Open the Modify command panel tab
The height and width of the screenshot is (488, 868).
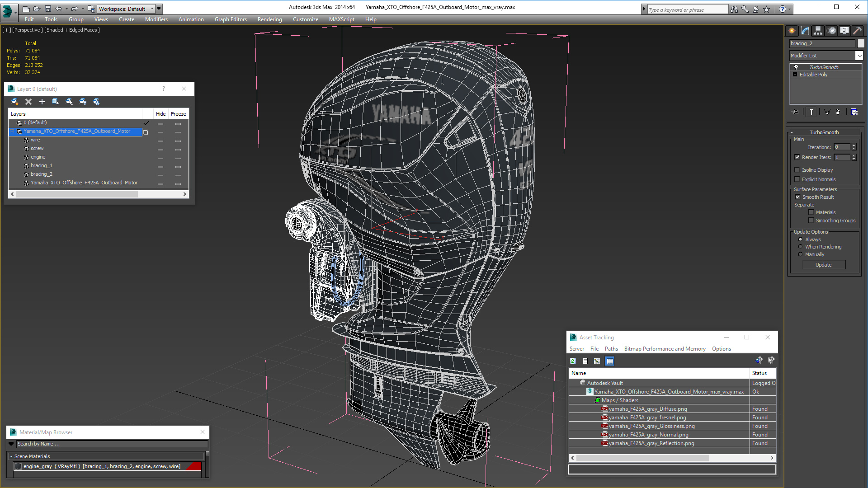coord(805,31)
